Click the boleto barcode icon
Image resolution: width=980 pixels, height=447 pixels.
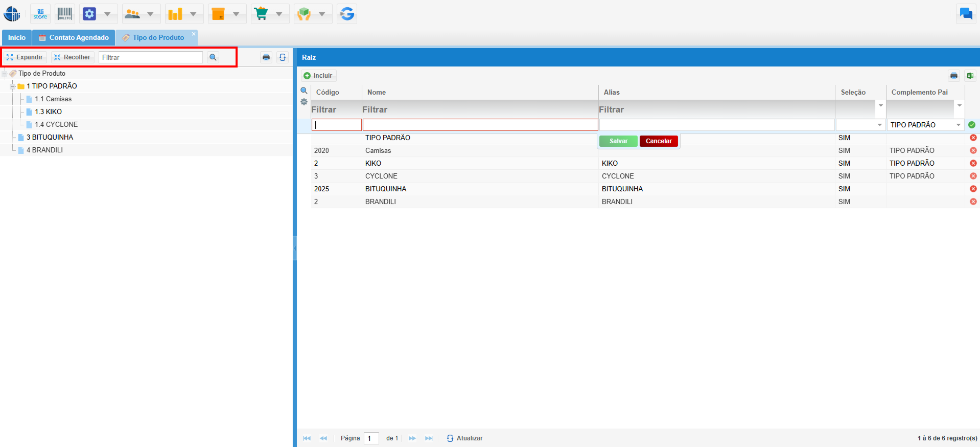click(65, 14)
